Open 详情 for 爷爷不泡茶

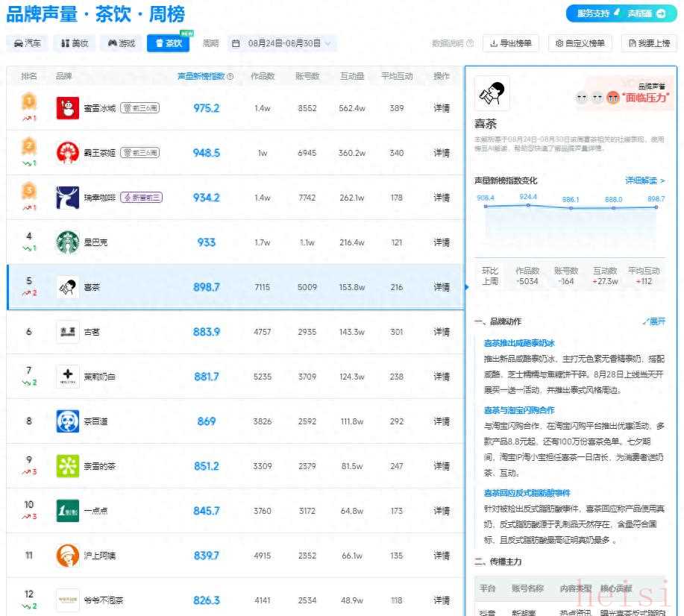442,600
